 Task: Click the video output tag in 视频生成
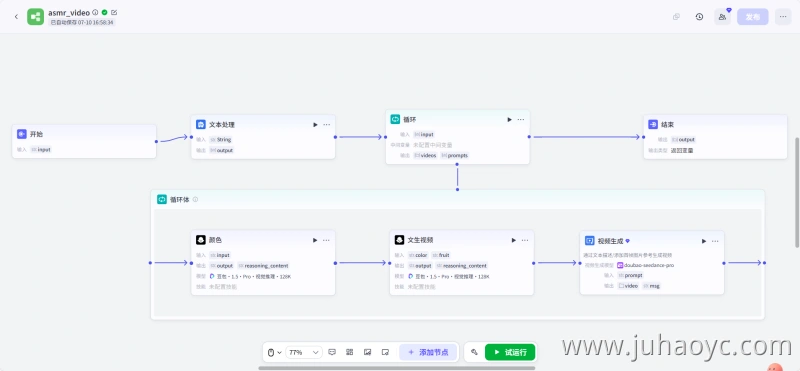628,286
